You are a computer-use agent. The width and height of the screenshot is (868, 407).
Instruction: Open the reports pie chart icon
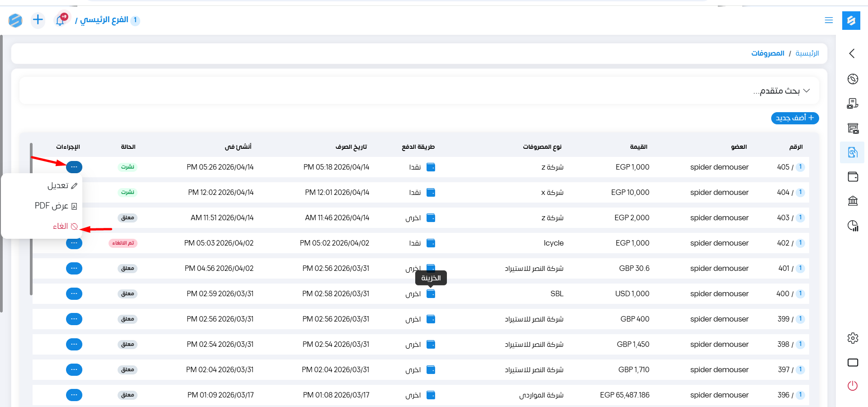point(853,226)
